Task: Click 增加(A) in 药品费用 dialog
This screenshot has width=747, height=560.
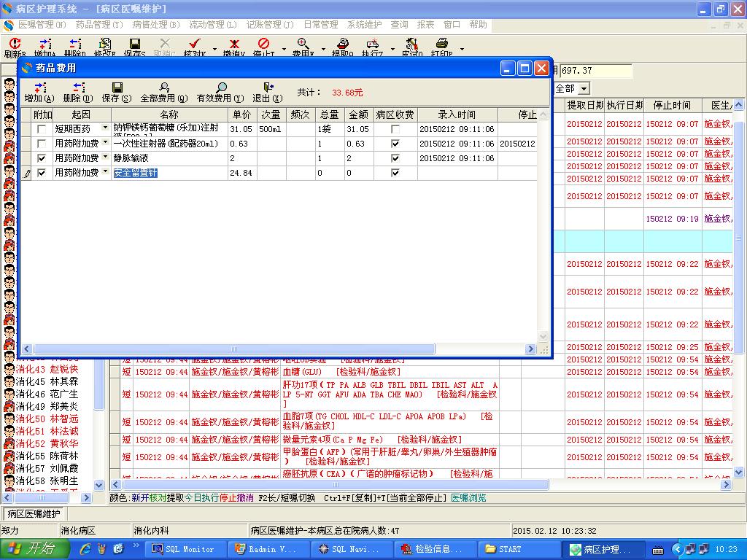Action: click(39, 93)
